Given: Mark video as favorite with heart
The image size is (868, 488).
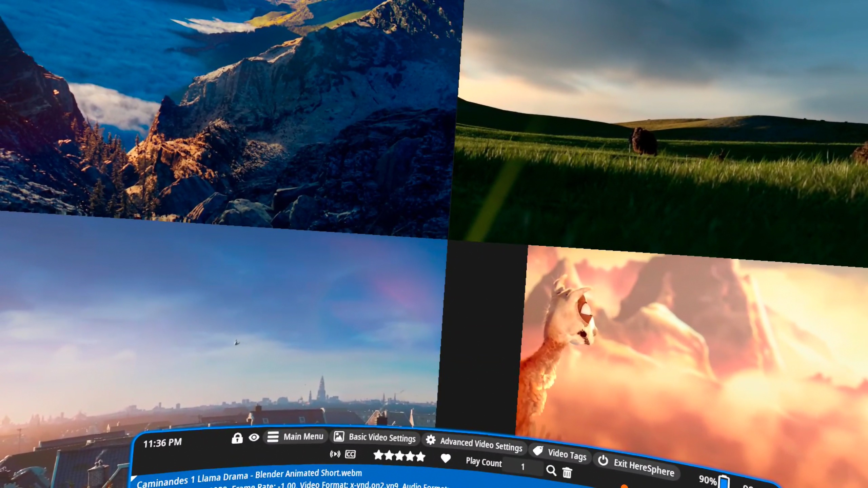Looking at the screenshot, I should (446, 459).
